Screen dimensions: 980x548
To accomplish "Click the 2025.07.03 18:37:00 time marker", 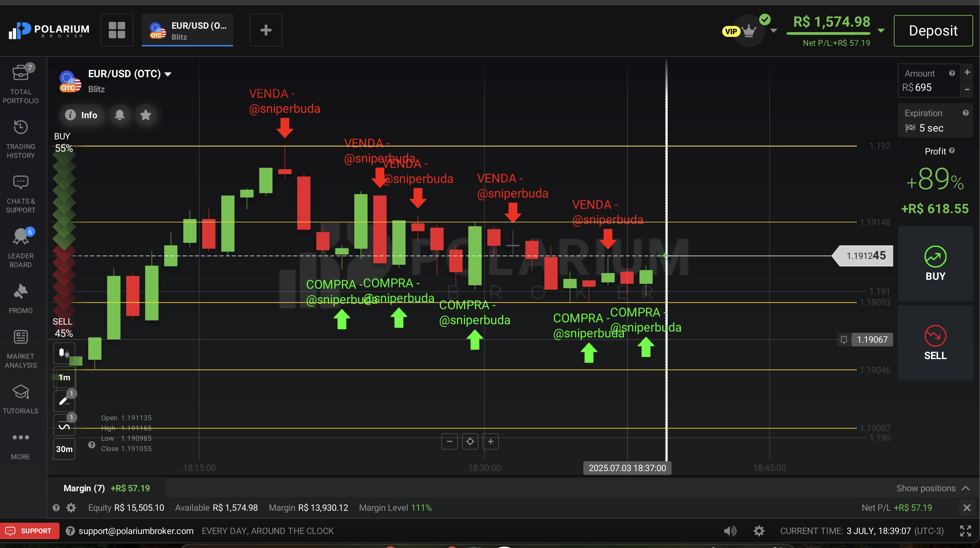I will 627,468.
